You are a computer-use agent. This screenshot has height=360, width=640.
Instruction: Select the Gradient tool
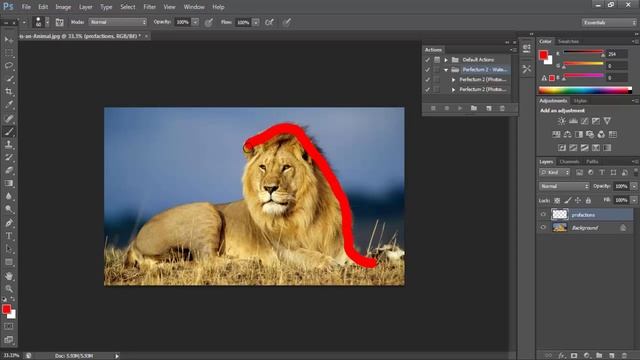9,183
